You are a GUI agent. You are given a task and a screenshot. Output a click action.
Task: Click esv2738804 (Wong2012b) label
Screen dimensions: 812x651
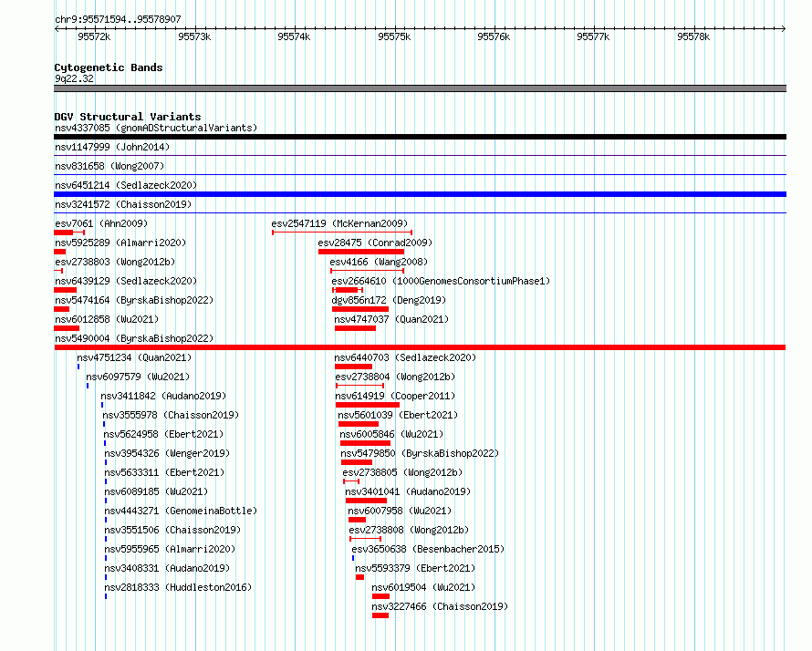(396, 377)
